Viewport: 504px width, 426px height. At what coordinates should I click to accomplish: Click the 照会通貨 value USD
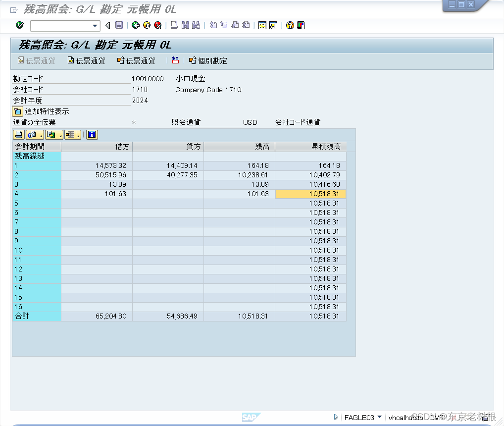click(x=250, y=122)
